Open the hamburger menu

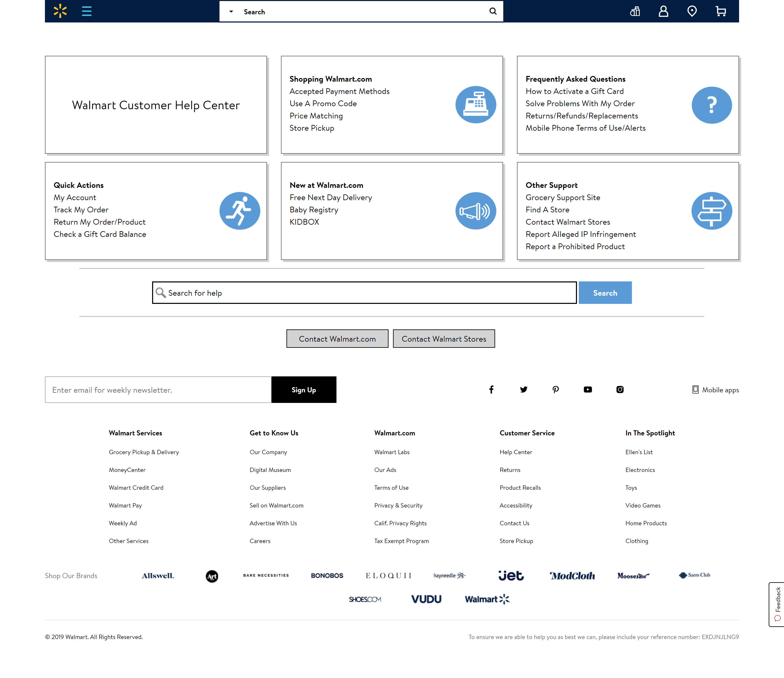[87, 11]
